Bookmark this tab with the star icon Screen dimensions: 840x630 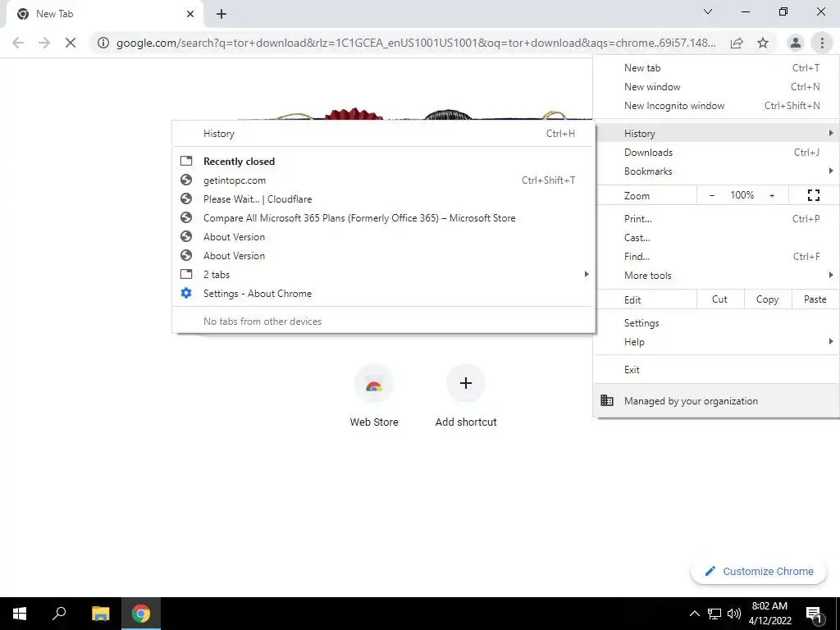763,43
